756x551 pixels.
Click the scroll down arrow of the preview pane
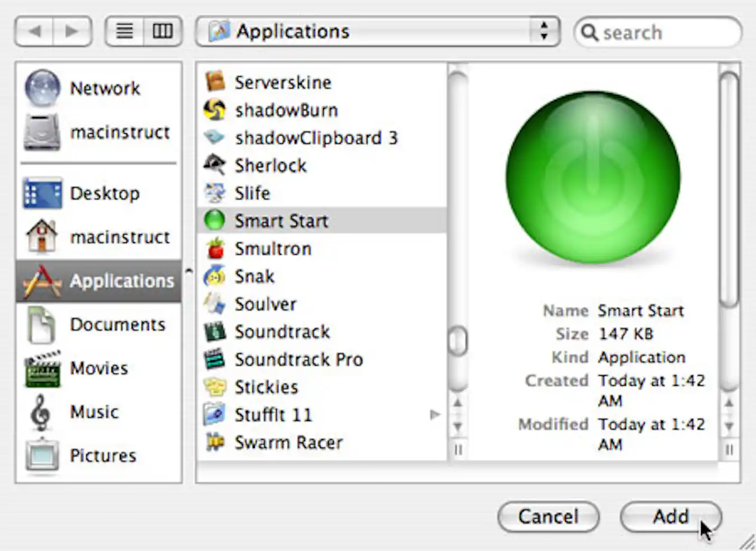[x=729, y=427]
